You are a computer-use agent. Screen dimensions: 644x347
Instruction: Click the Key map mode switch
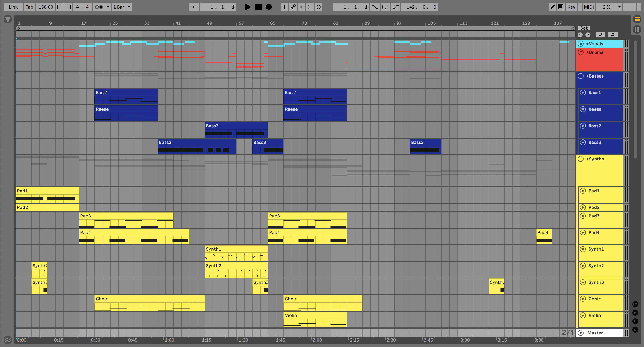point(571,7)
